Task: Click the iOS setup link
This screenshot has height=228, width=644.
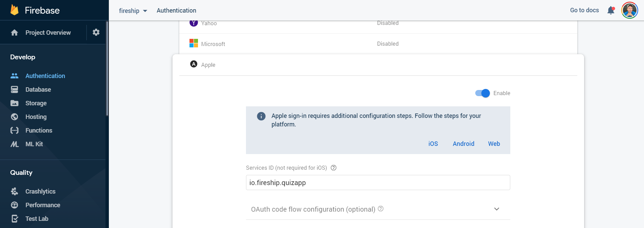Action: click(433, 144)
